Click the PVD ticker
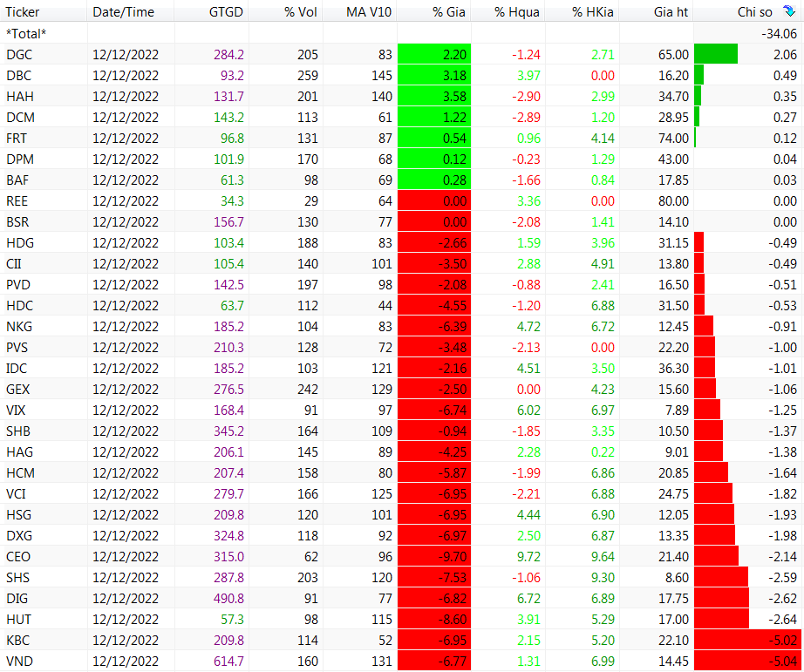 (x=18, y=285)
